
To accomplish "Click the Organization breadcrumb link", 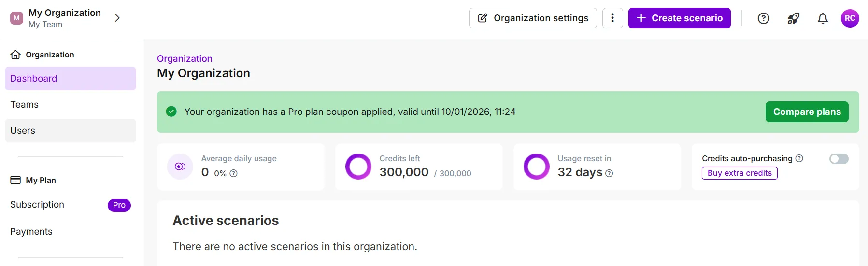I will point(185,58).
